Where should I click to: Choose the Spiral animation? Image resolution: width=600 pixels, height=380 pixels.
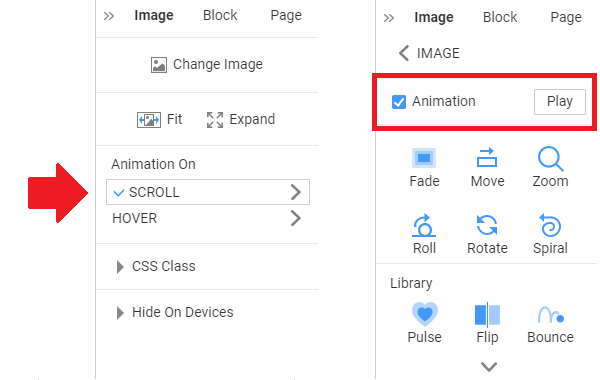[x=550, y=225]
